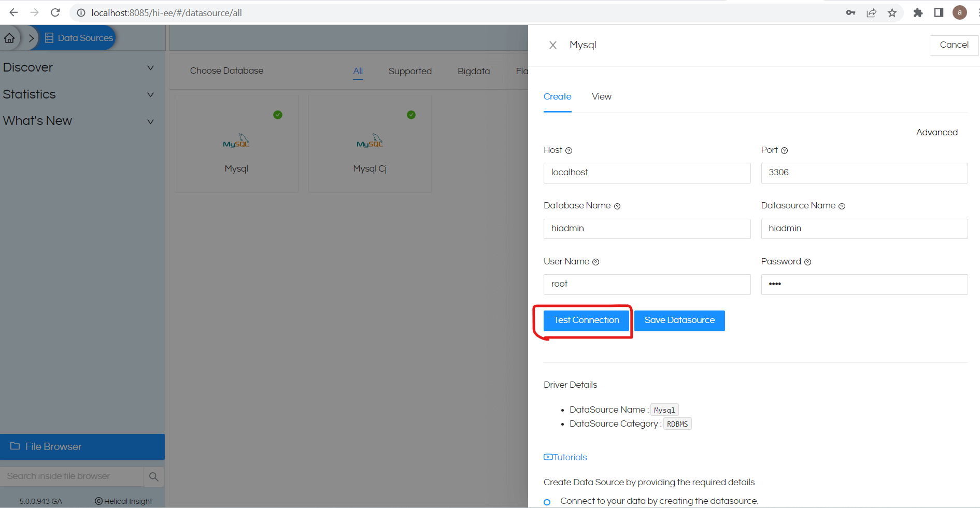The image size is (980, 508).
Task: Focus the Datasource Name input field
Action: pos(864,229)
